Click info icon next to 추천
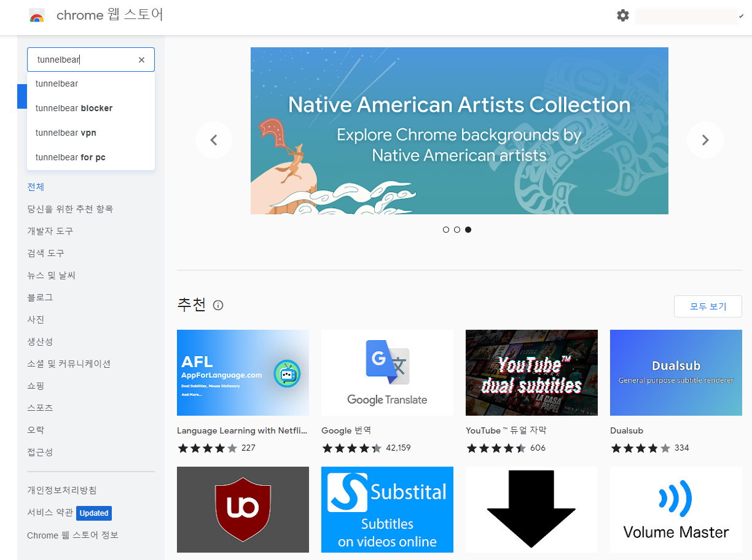The height and width of the screenshot is (560, 752). (218, 305)
